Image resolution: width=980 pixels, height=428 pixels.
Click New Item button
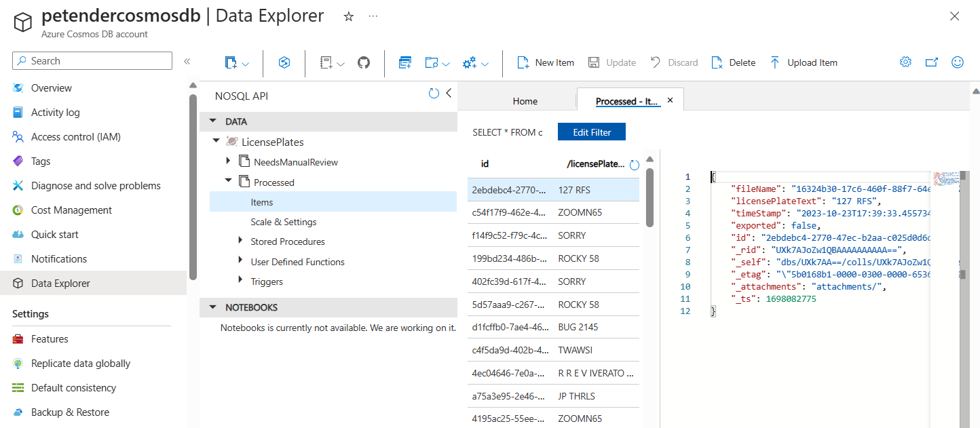(x=546, y=62)
